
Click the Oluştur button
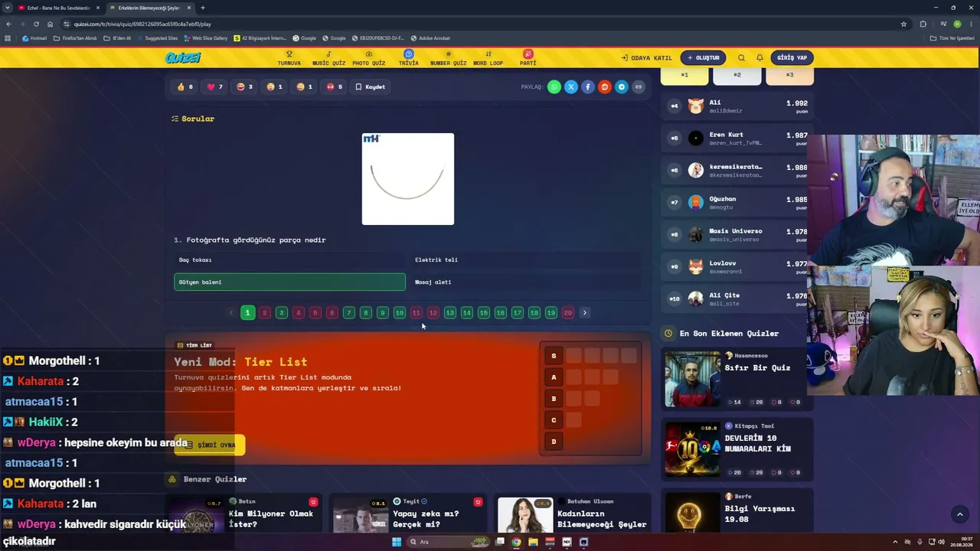703,58
